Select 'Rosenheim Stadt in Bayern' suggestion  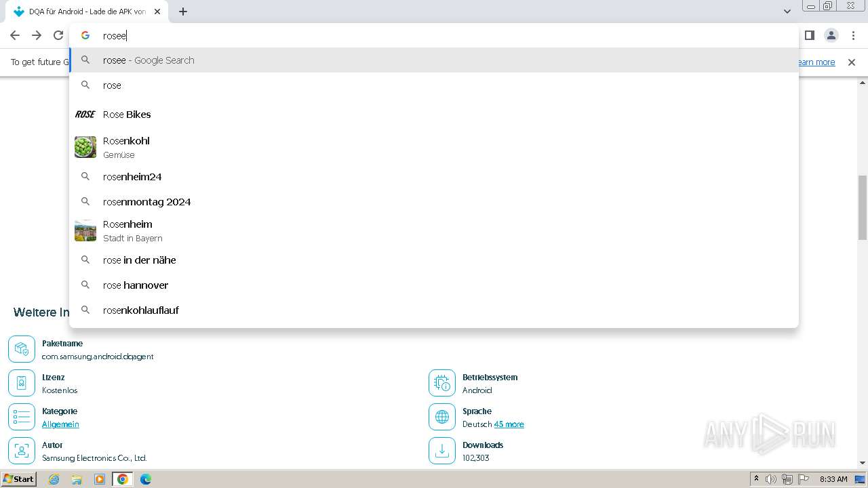pyautogui.click(x=434, y=230)
